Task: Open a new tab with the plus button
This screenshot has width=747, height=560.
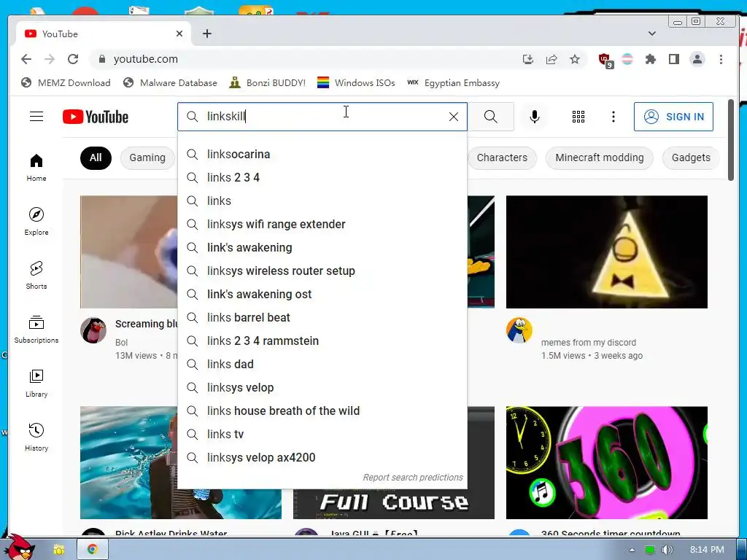Action: pyautogui.click(x=206, y=34)
